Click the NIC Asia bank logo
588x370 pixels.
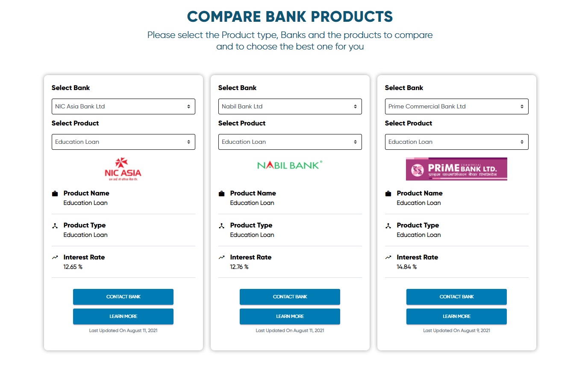click(123, 169)
